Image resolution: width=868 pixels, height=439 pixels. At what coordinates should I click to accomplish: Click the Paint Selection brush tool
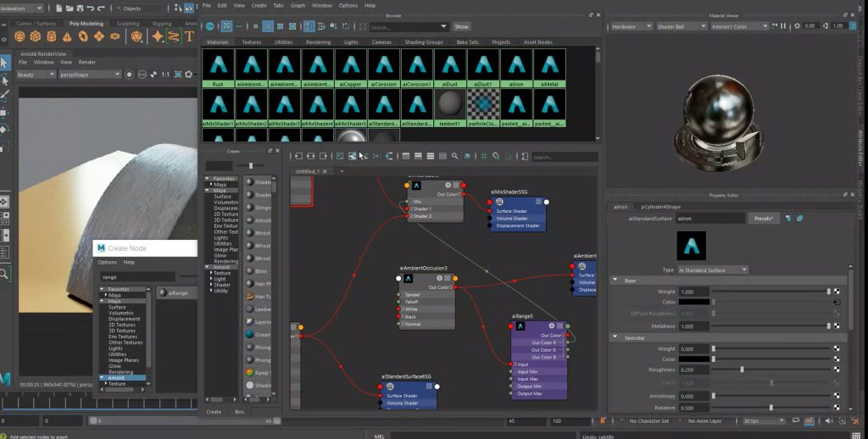4,97
